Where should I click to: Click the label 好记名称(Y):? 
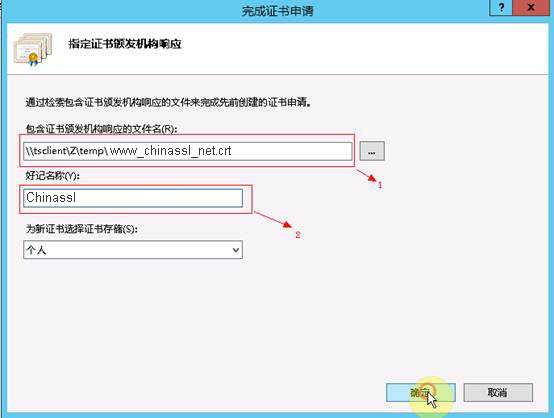53,176
